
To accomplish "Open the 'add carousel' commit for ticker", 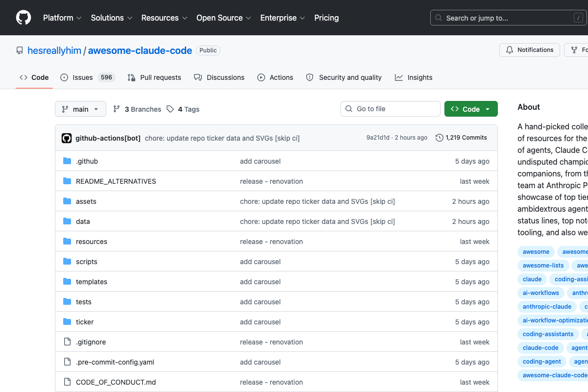I will pos(260,322).
